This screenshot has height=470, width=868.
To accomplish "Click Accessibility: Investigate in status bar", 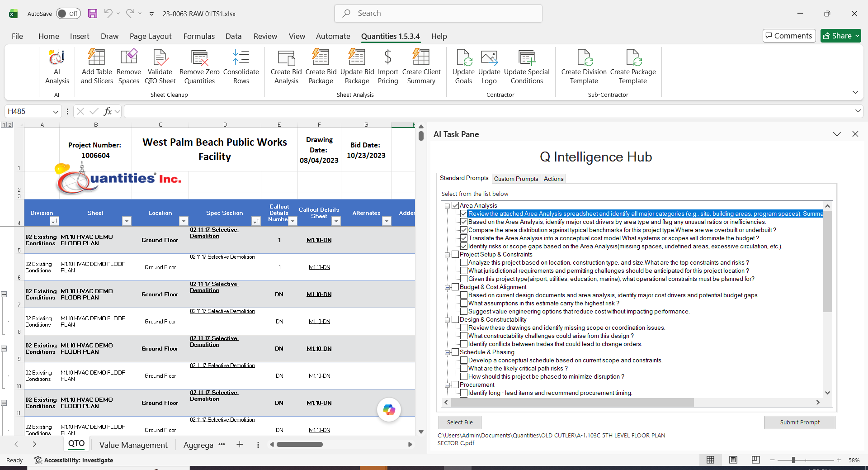I will click(x=74, y=460).
